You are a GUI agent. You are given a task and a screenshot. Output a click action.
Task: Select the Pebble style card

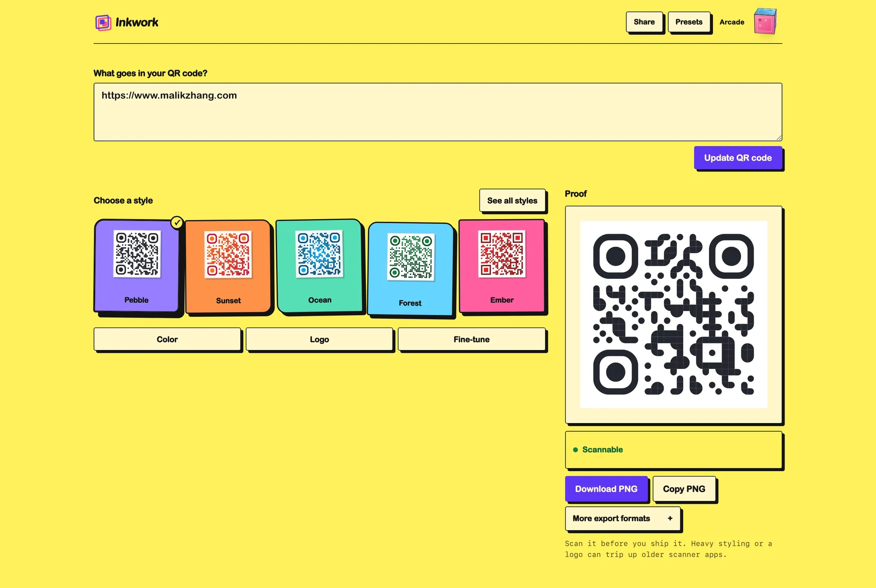pyautogui.click(x=137, y=266)
